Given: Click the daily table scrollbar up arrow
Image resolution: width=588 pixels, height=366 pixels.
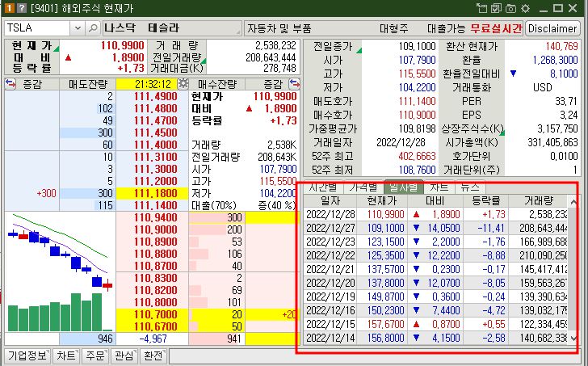Looking at the screenshot, I should click(573, 202).
